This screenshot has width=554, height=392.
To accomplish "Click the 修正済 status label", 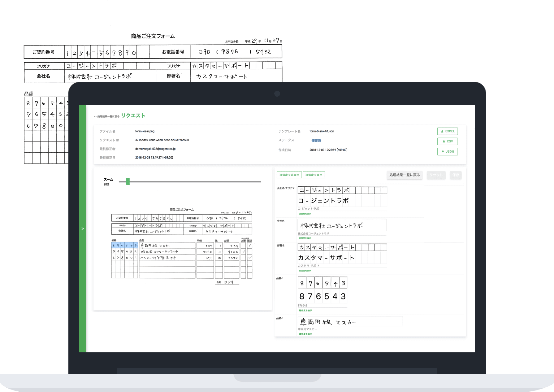I will click(316, 141).
